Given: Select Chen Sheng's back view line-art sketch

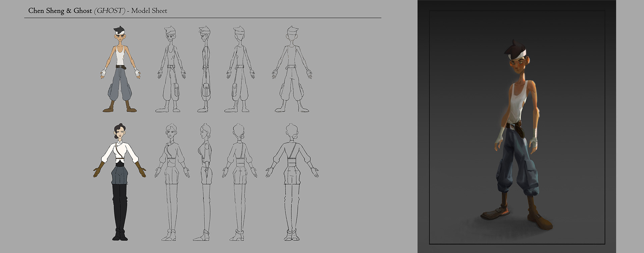Looking at the screenshot, I should click(292, 69).
